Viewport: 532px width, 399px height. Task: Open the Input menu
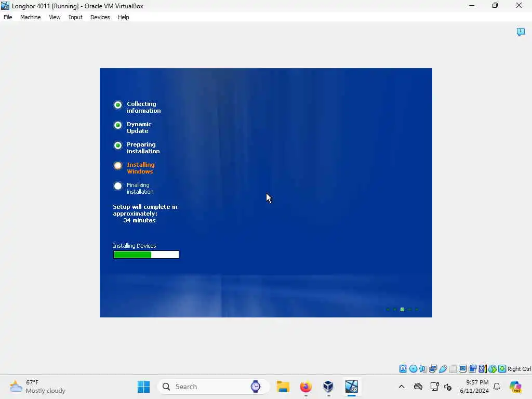pos(75,17)
